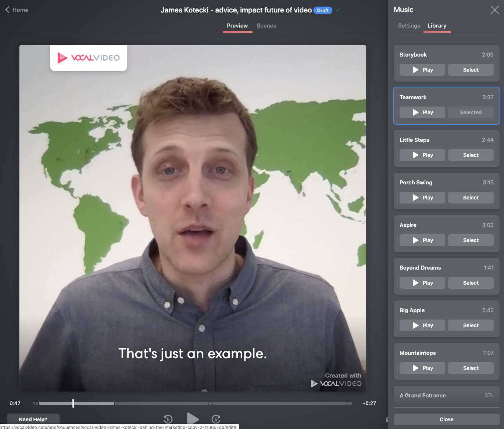Play the Mountaintops track
504x429 pixels.
tap(422, 368)
